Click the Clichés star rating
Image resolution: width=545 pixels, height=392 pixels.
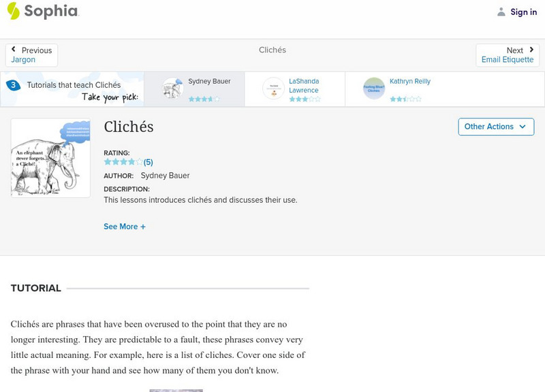point(123,162)
